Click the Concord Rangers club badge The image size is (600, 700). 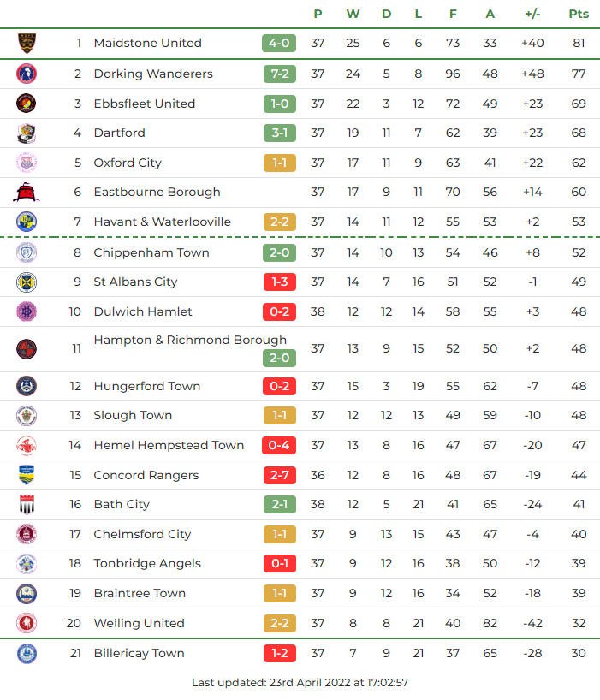coord(27,475)
